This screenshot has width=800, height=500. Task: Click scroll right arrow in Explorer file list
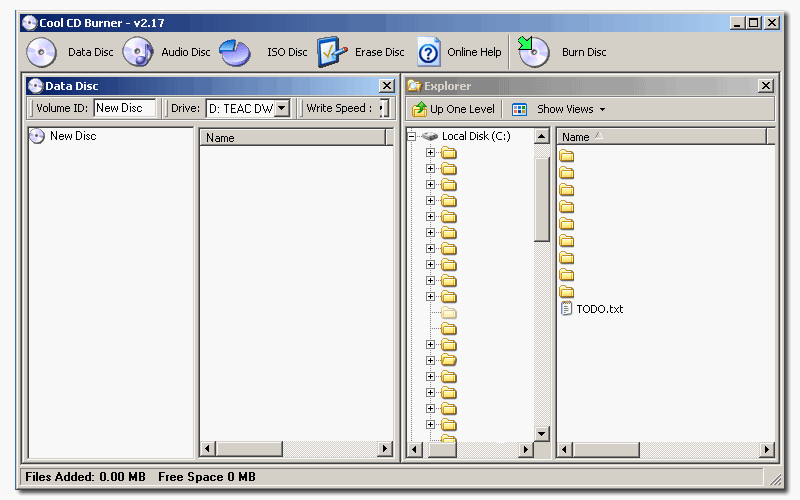(x=766, y=449)
